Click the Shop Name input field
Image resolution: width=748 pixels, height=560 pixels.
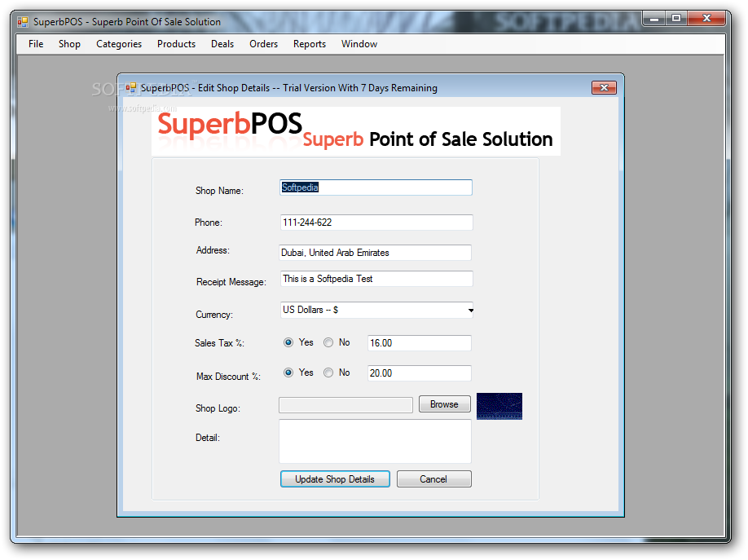pos(376,187)
